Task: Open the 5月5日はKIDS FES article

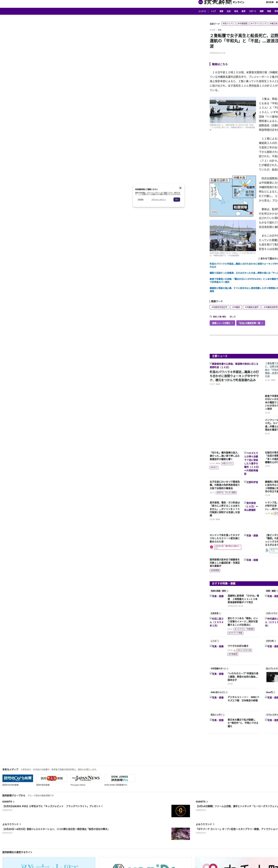Action: pyautogui.click(x=53, y=806)
